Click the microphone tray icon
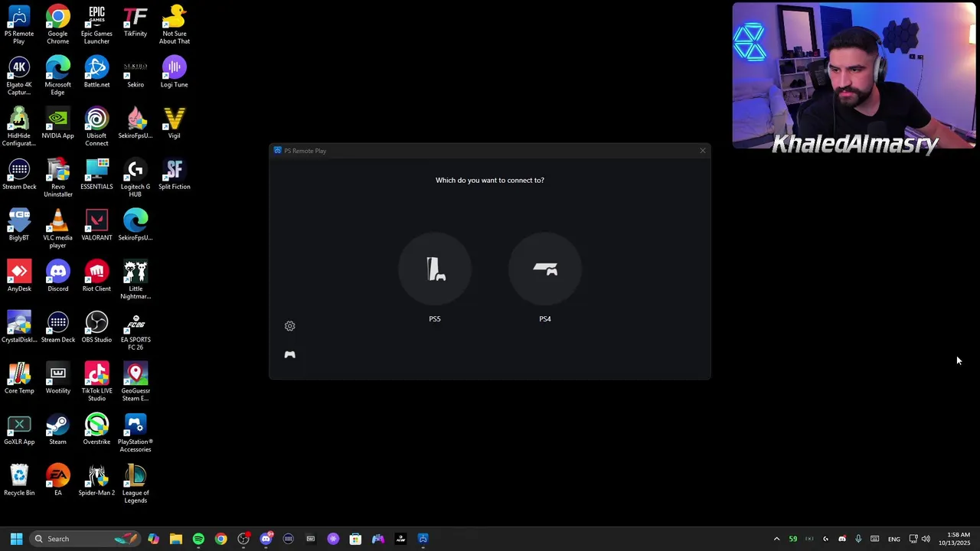The image size is (980, 551). point(858,539)
